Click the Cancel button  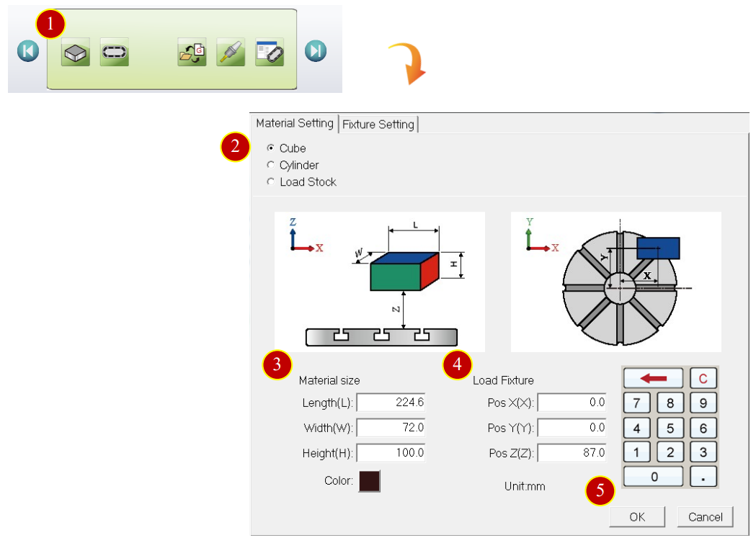tap(705, 517)
